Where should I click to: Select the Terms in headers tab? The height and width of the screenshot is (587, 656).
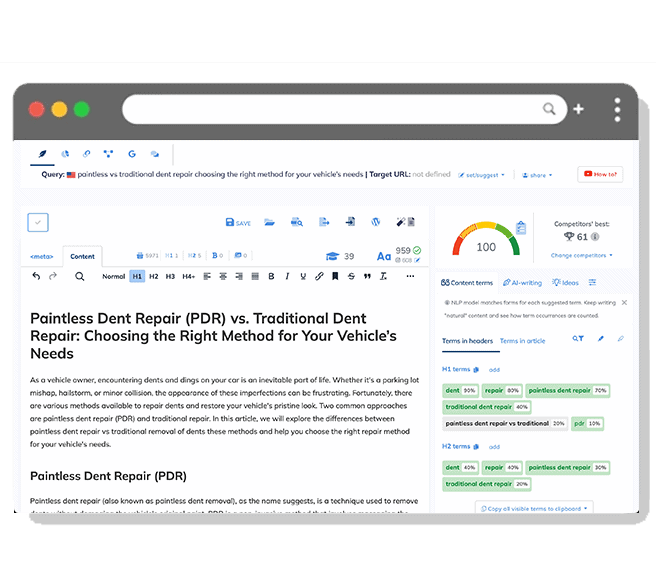[x=467, y=341]
